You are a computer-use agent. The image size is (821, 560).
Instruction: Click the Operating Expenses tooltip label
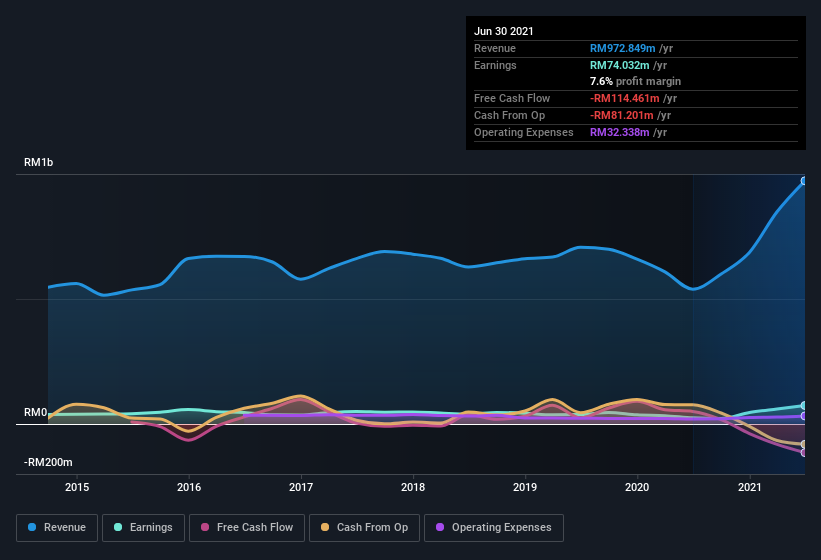[524, 132]
